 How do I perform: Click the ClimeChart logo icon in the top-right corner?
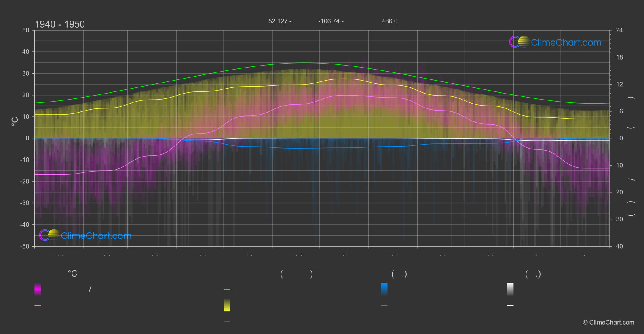click(x=519, y=42)
